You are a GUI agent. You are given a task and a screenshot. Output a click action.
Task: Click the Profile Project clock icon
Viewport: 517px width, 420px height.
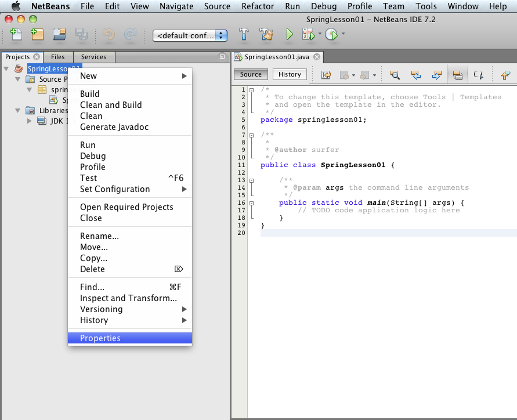point(331,34)
